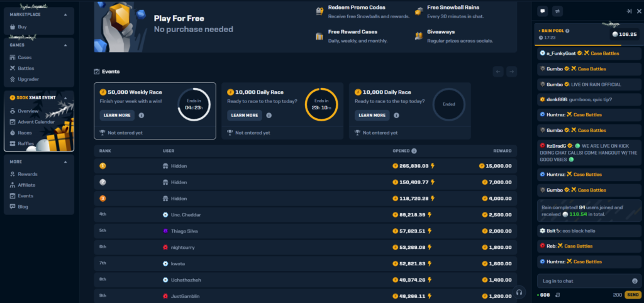Open the chat rules document icon

coord(558,295)
